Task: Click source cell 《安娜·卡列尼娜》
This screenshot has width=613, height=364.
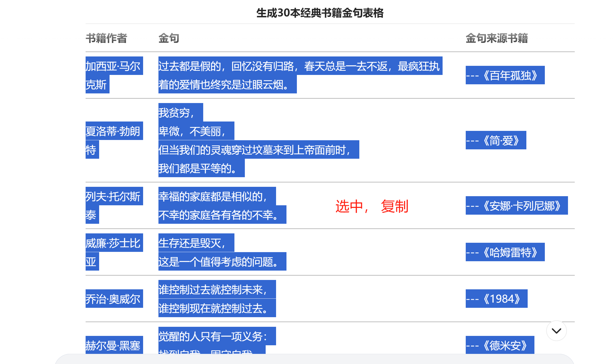Action: pyautogui.click(x=517, y=206)
